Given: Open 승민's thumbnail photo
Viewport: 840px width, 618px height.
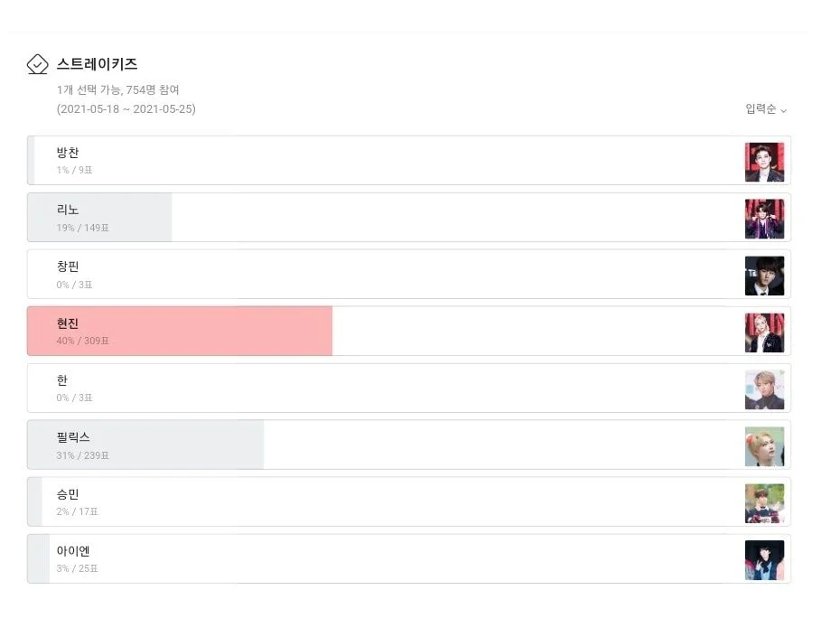Looking at the screenshot, I should click(764, 503).
